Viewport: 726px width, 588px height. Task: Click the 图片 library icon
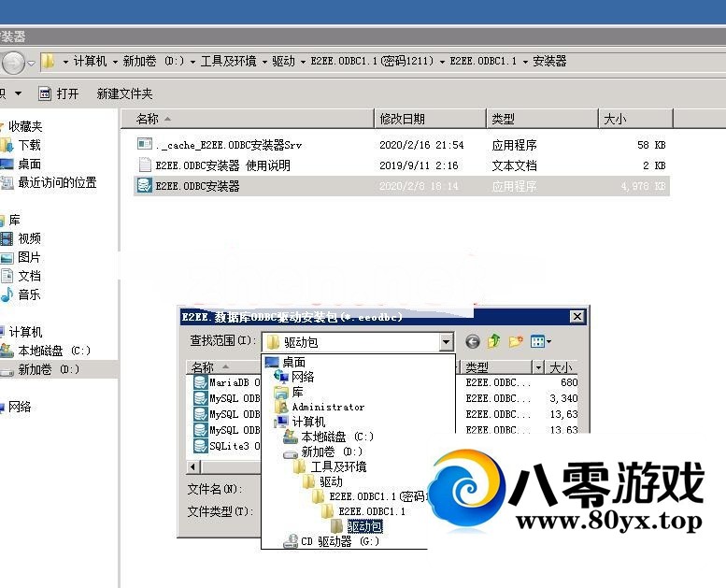[7, 258]
